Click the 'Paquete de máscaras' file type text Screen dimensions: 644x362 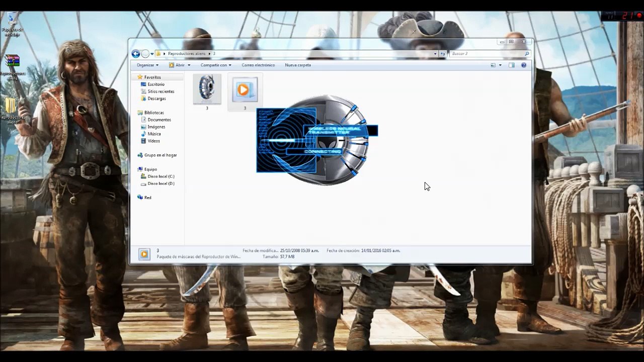(198, 256)
